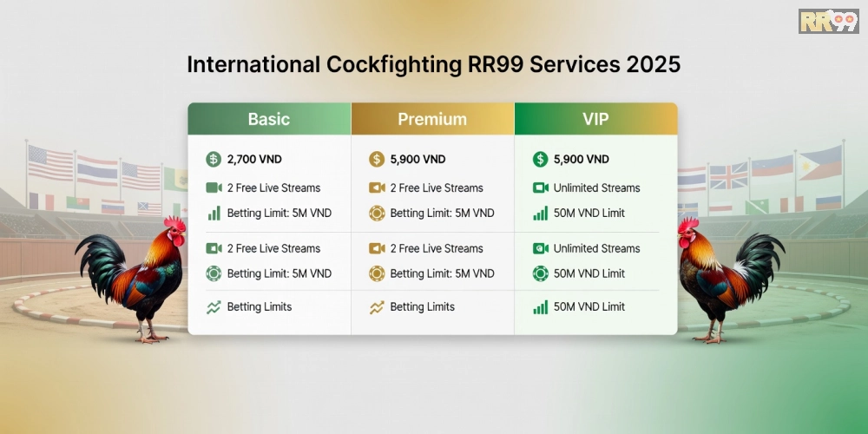868x434 pixels.
Task: Click the gold dollar icon in Premium column
Action: (377, 159)
